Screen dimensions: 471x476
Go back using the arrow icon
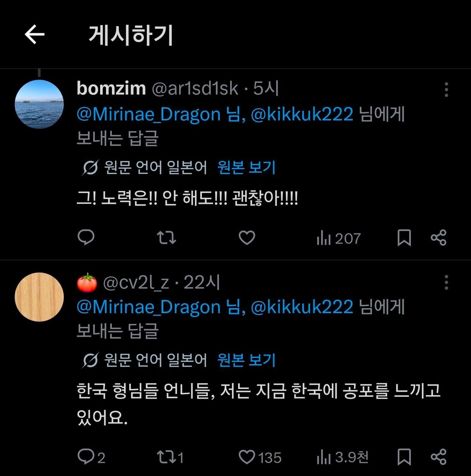tap(35, 35)
